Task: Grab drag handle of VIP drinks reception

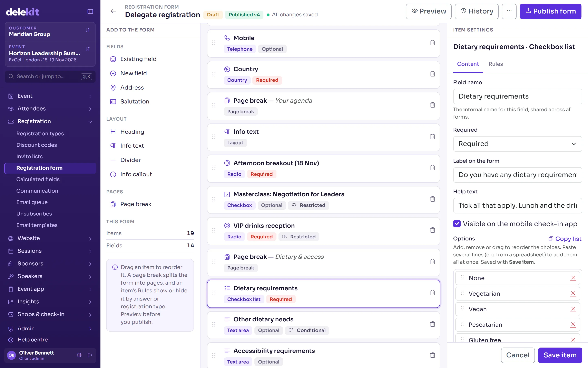Action: tap(214, 230)
